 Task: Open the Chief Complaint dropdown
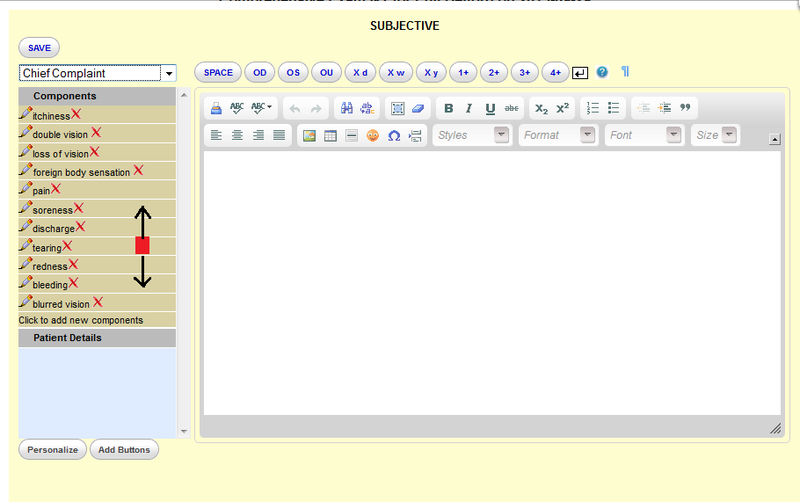coord(168,73)
